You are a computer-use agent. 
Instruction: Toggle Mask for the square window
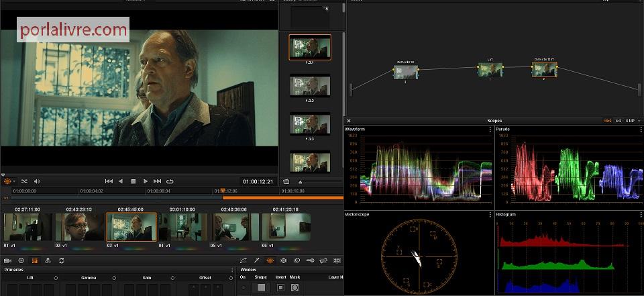pos(294,288)
